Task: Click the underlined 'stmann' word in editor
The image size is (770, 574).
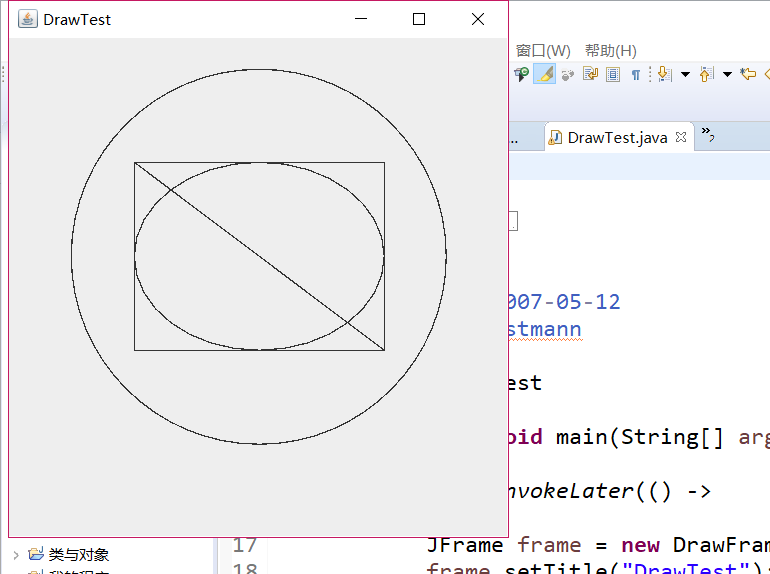Action: coord(545,329)
